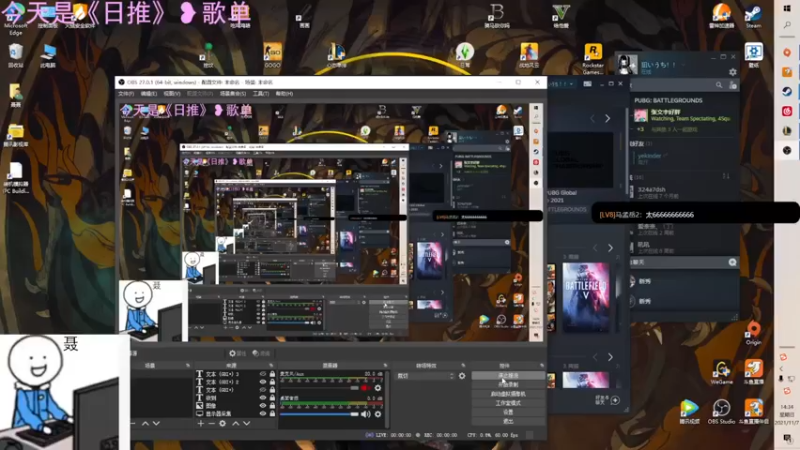Open 场景集合(S) menu in OBS

pos(233,94)
